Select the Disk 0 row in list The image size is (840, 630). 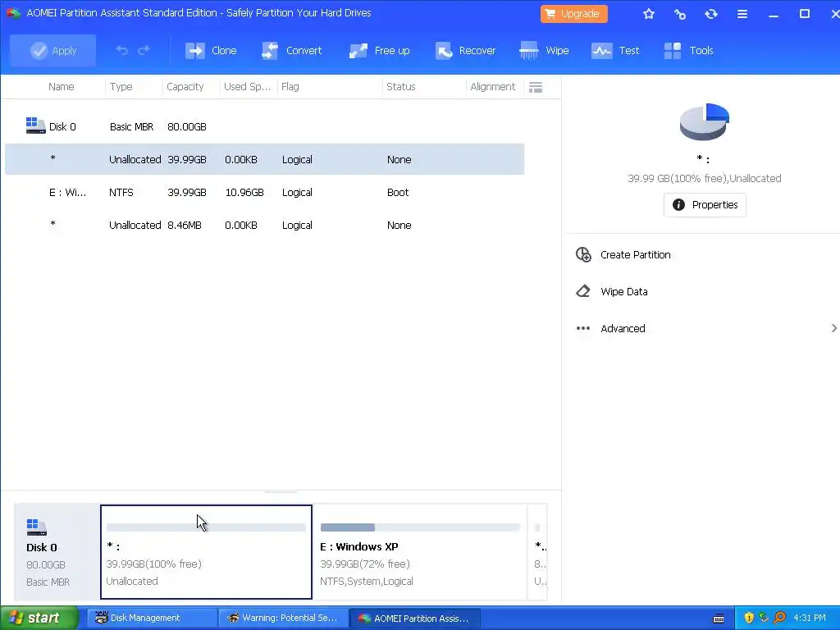coord(264,126)
